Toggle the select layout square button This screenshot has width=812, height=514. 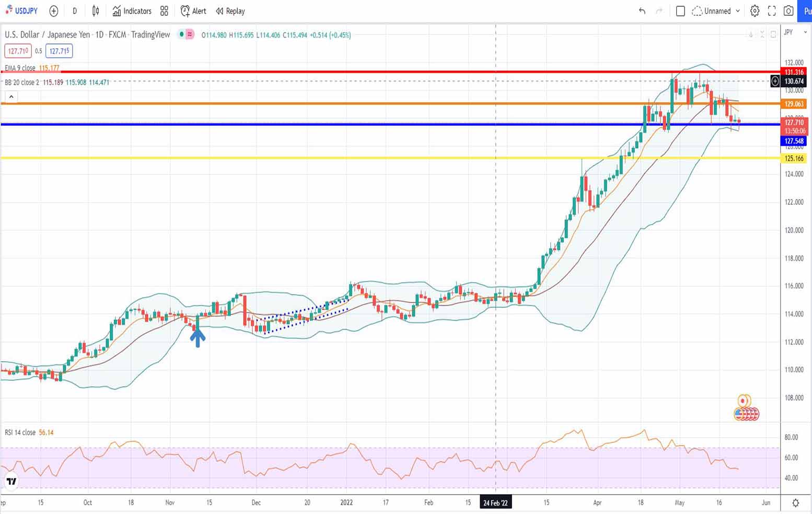coord(680,11)
